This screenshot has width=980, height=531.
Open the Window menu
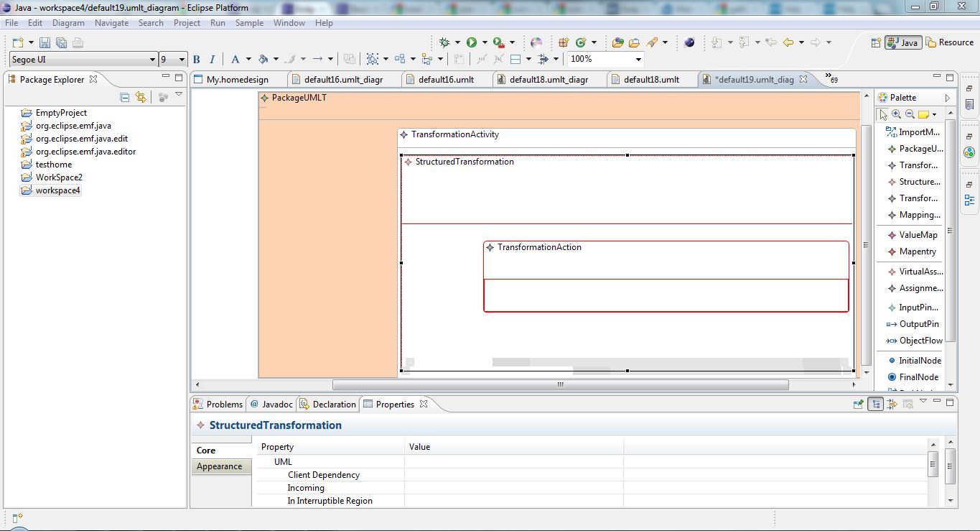(289, 23)
